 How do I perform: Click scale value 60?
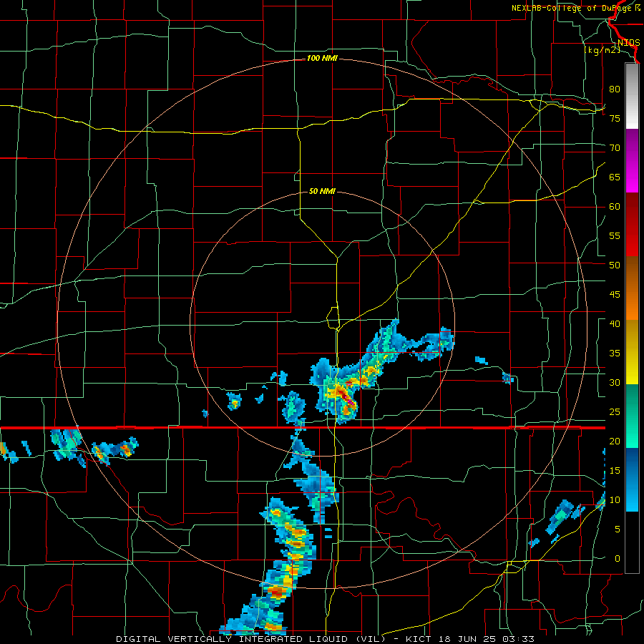tap(615, 207)
